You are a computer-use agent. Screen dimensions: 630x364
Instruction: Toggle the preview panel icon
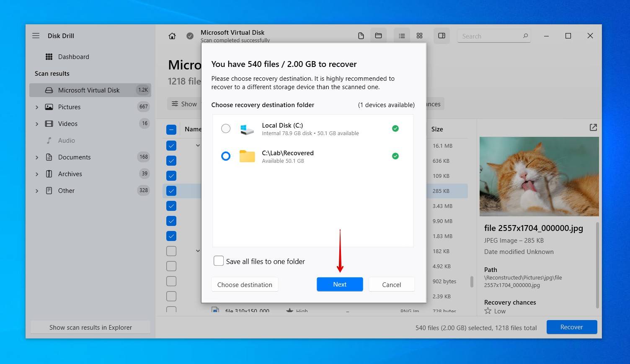tap(442, 36)
